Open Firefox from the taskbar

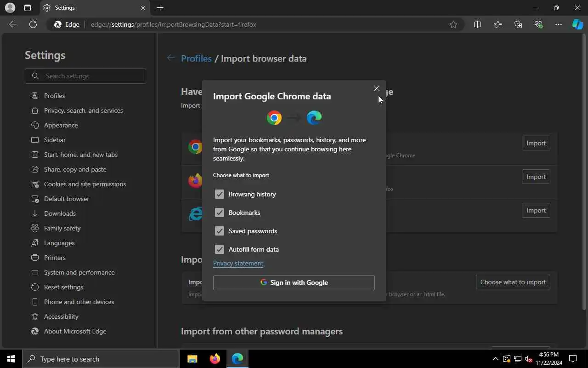tap(215, 359)
